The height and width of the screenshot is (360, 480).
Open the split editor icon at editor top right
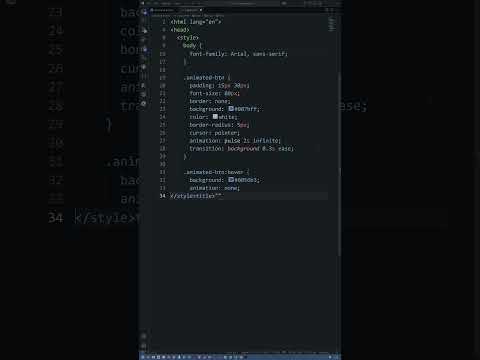tap(327, 10)
